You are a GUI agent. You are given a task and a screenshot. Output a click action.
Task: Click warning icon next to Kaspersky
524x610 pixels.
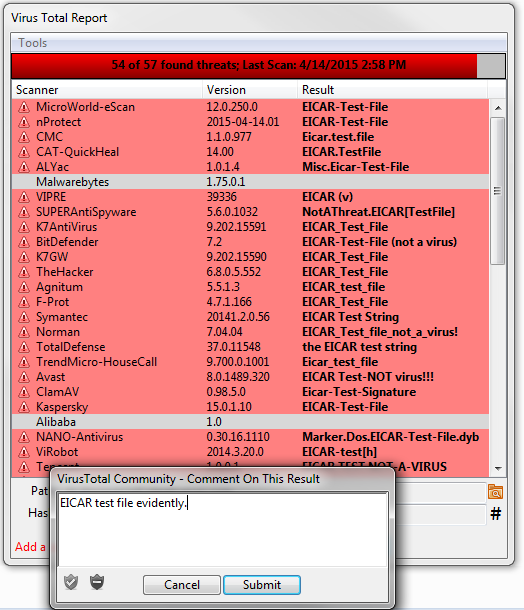(24, 407)
